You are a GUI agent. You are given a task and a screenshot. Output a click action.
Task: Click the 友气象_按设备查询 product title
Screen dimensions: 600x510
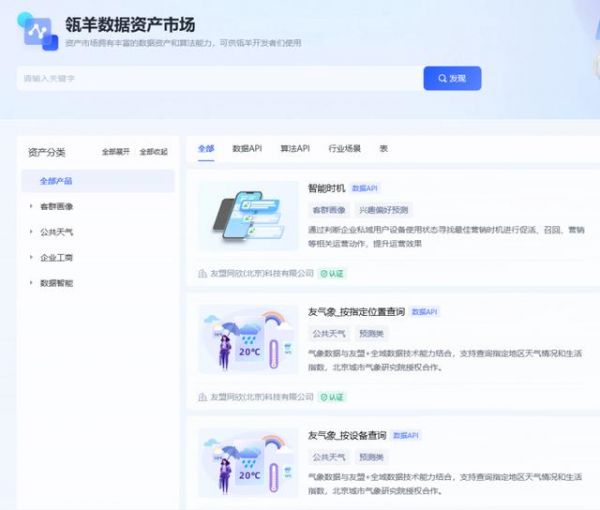pyautogui.click(x=347, y=435)
